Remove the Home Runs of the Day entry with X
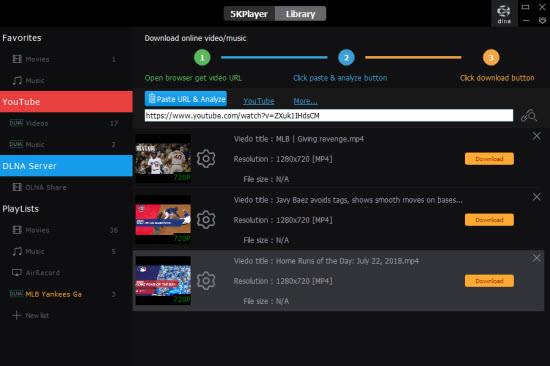 pyautogui.click(x=536, y=258)
